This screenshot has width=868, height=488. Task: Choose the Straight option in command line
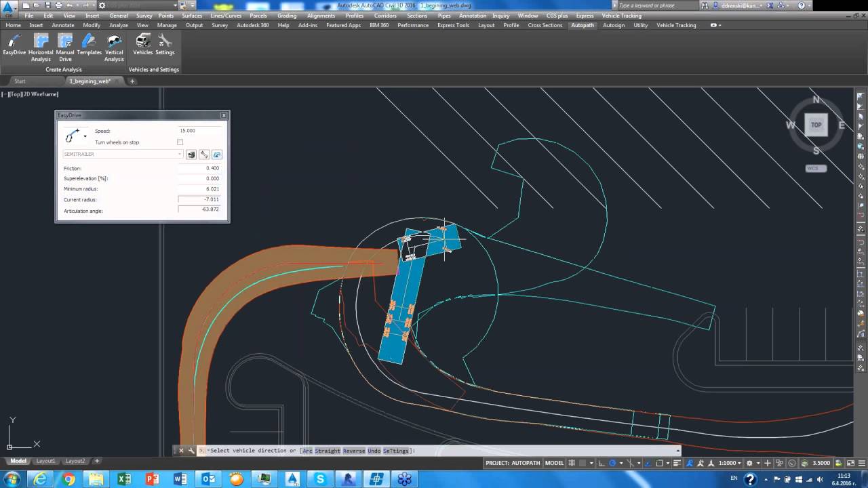point(328,451)
